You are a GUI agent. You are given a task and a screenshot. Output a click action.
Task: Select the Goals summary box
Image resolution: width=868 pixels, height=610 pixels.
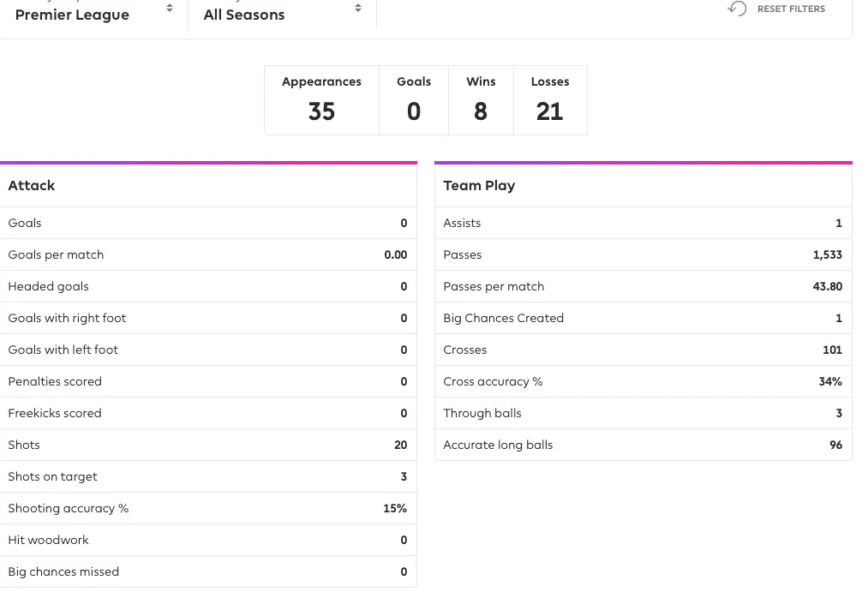click(x=414, y=100)
